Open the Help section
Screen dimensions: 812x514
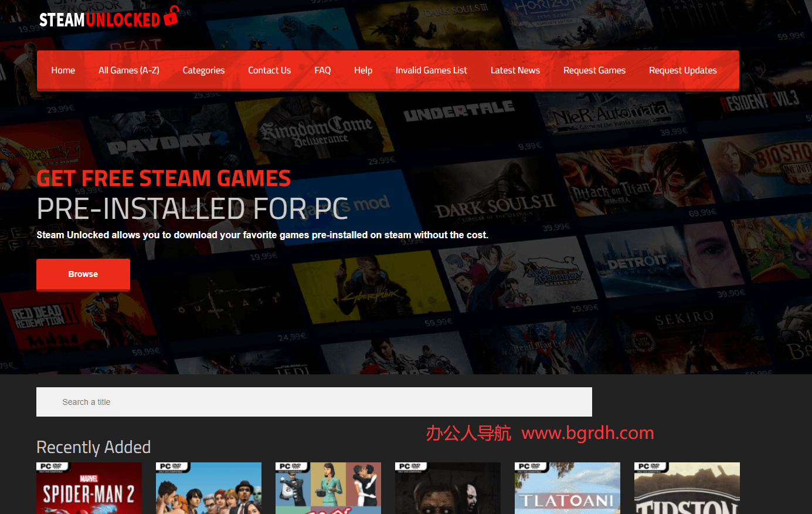[x=363, y=70]
